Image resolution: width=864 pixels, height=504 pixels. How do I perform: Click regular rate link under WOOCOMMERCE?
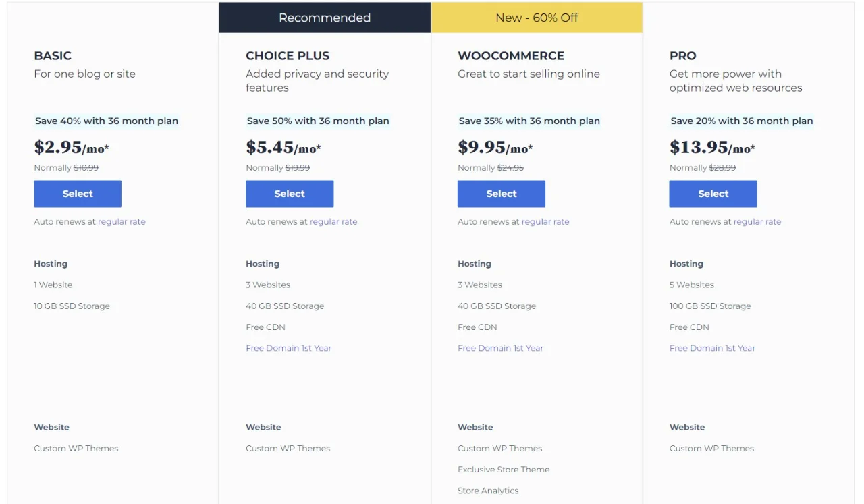tap(545, 221)
